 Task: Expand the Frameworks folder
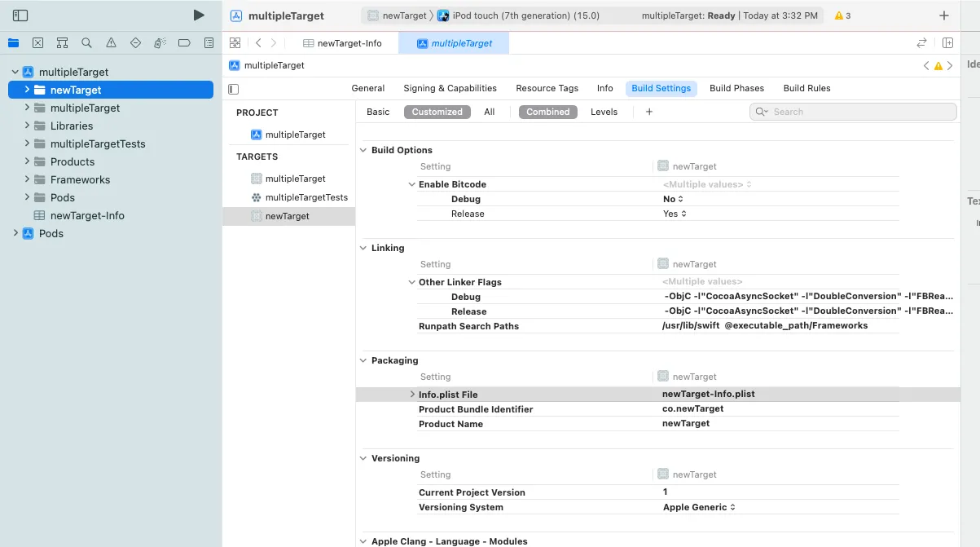pos(27,179)
